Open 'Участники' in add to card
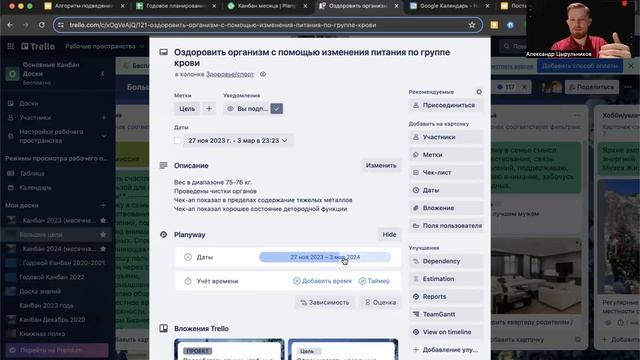Screen dimensions: 640x360 tap(446, 137)
